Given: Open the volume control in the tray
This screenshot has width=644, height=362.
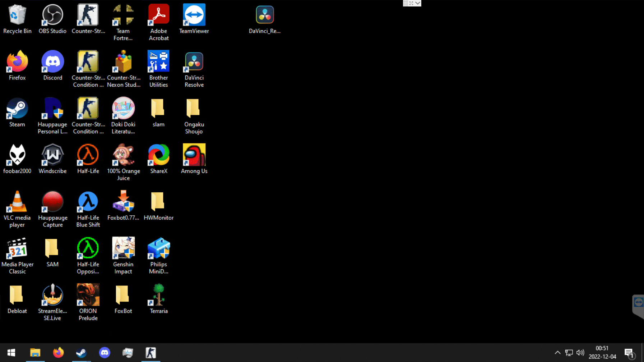Looking at the screenshot, I should pos(580,353).
